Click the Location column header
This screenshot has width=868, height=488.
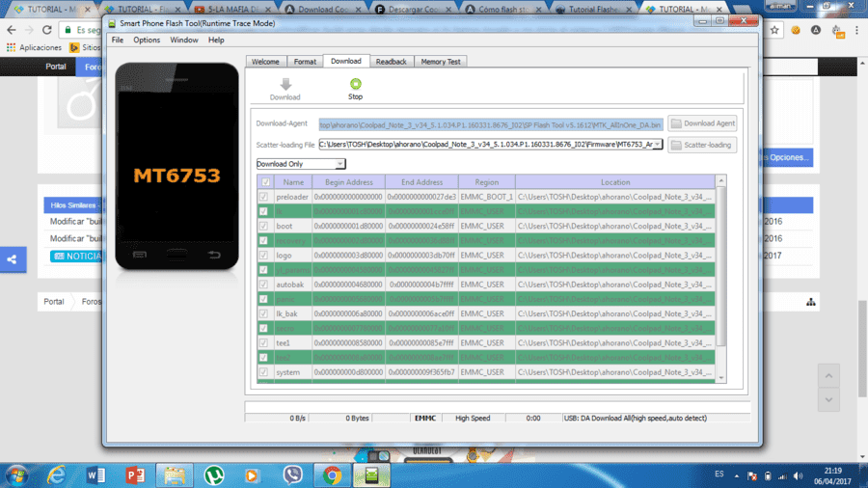(615, 182)
